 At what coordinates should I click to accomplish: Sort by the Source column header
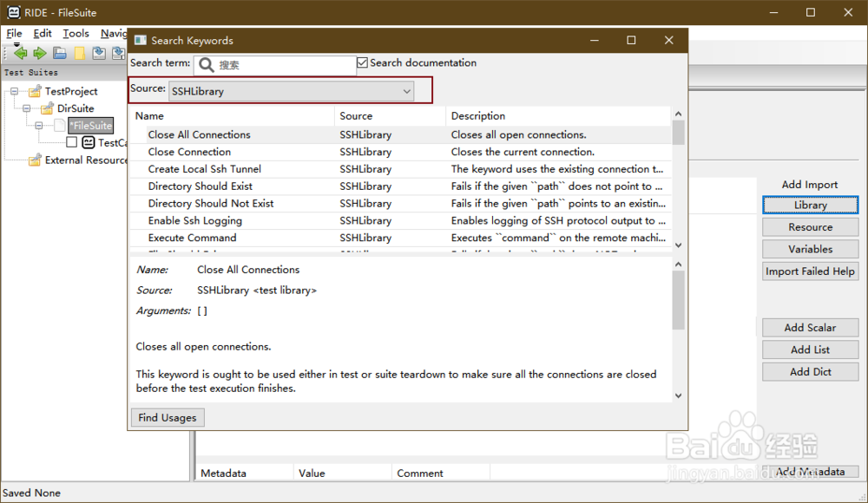391,115
